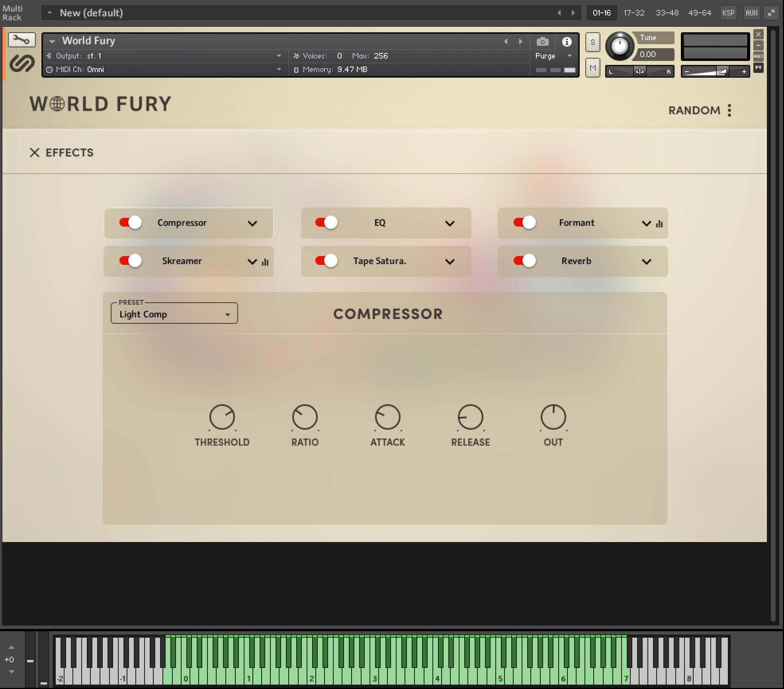Screen dimensions: 784x689
Task: Toggle the Compressor effect switch
Action: tap(130, 222)
